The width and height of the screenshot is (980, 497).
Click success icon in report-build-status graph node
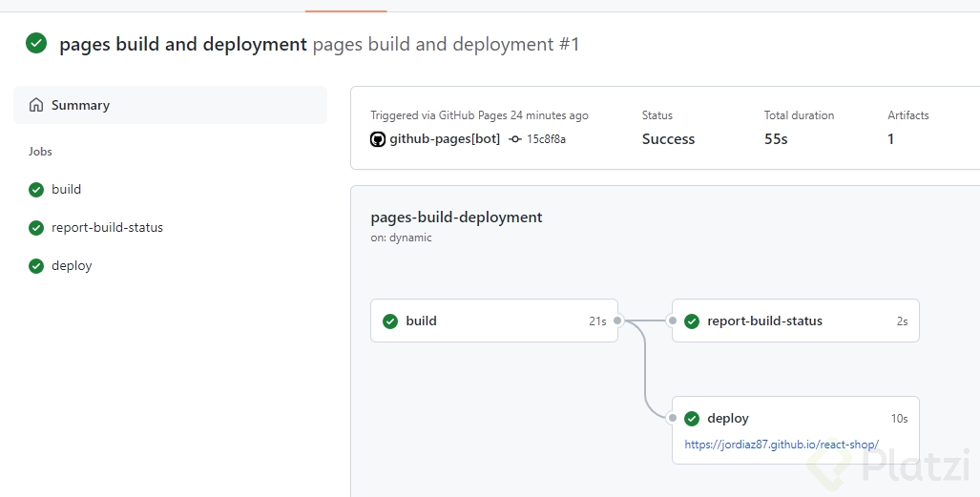(x=692, y=321)
